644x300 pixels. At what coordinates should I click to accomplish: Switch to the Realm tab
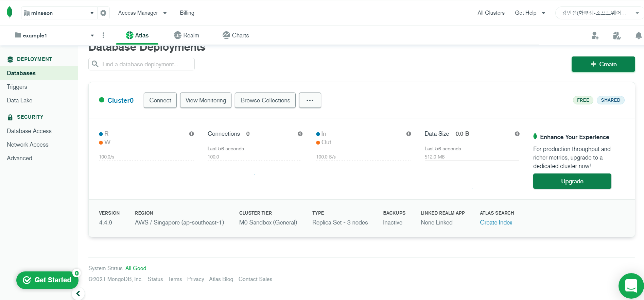187,35
